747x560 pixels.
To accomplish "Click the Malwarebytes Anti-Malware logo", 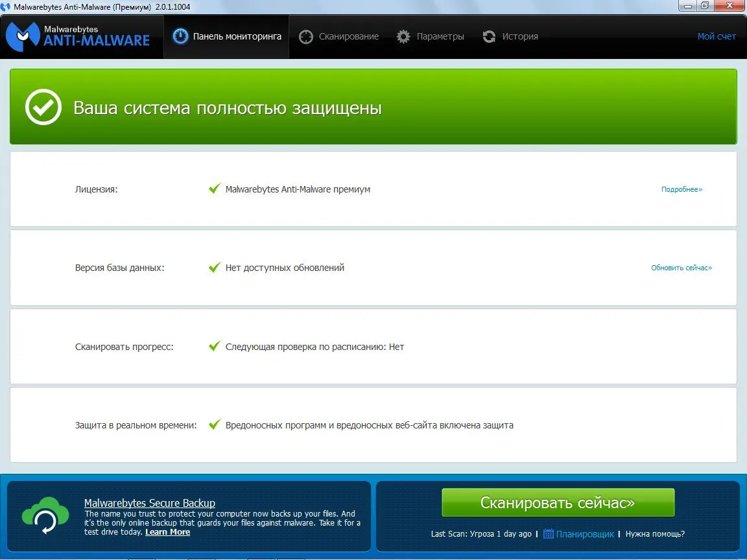I will coord(78,36).
